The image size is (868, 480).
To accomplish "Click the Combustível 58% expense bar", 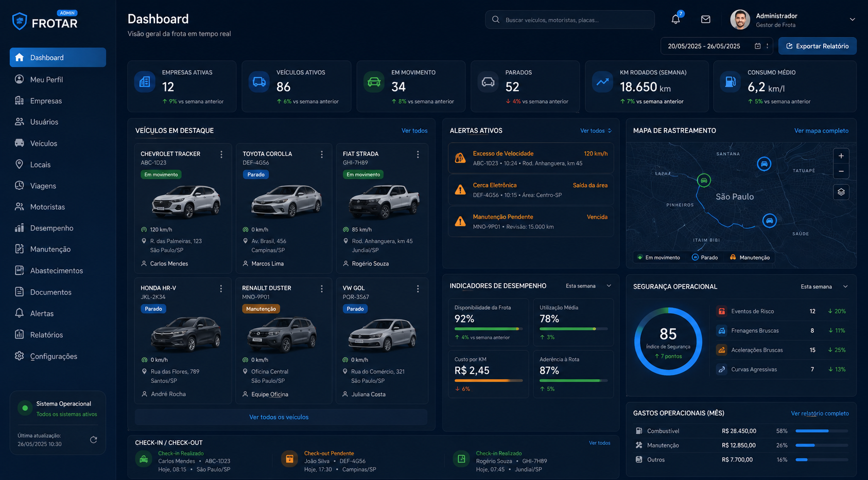I will pyautogui.click(x=822, y=431).
